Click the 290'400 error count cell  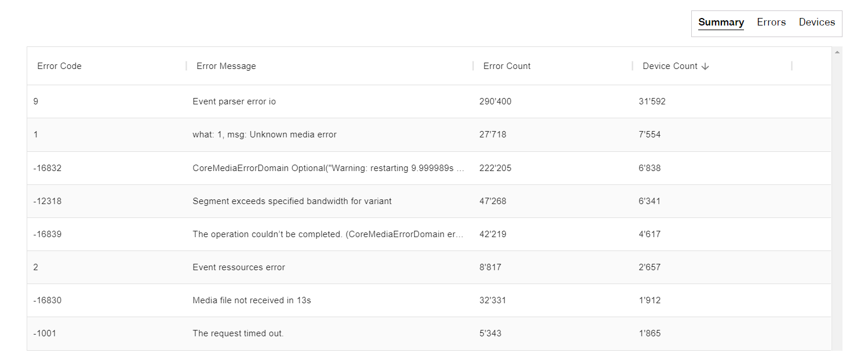coord(495,101)
